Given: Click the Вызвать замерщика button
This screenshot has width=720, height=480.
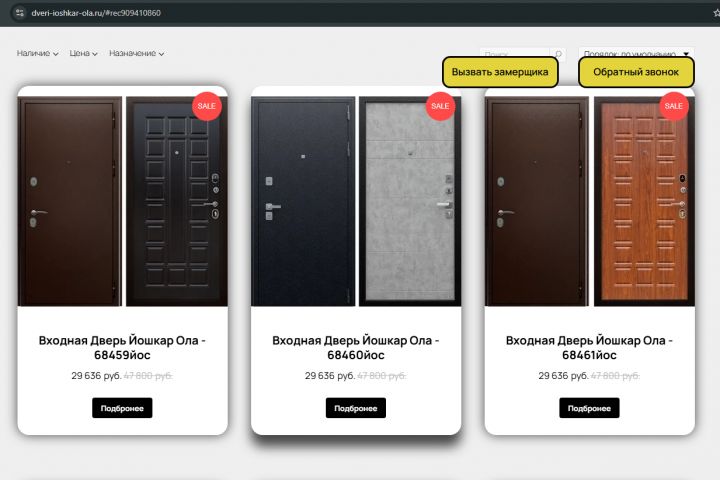Looking at the screenshot, I should [x=500, y=72].
